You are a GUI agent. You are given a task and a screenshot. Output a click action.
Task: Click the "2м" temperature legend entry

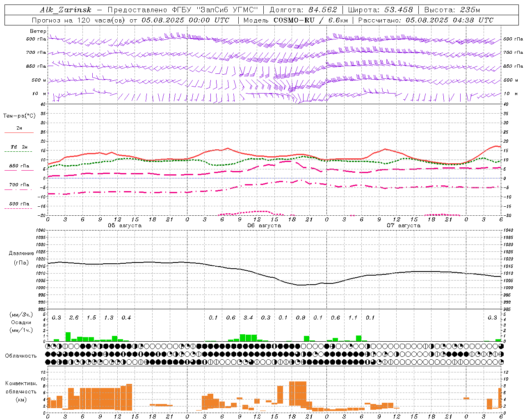19,128
